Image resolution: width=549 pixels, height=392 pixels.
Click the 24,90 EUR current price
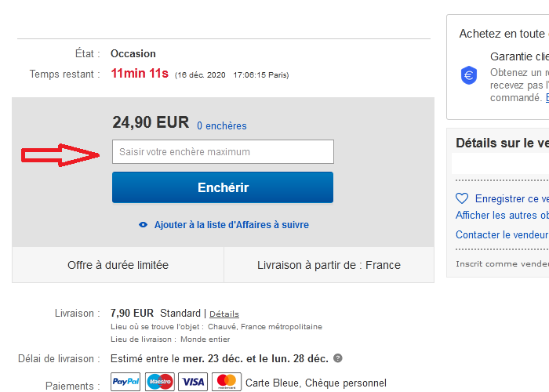coord(151,122)
